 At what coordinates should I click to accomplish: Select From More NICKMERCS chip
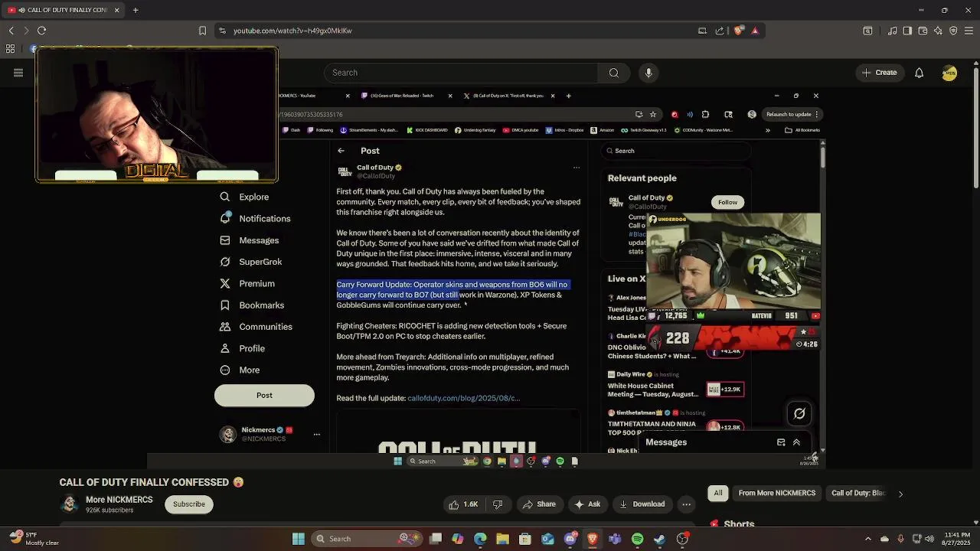(x=777, y=493)
